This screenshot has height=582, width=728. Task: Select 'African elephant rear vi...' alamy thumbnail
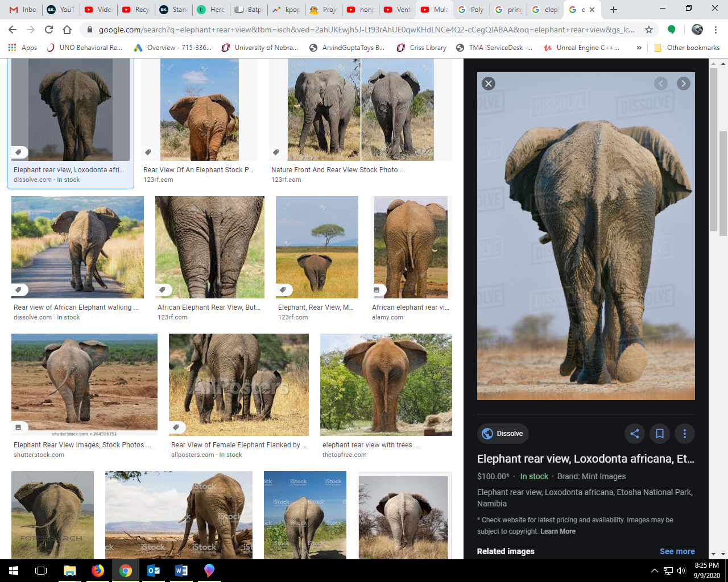pos(411,247)
